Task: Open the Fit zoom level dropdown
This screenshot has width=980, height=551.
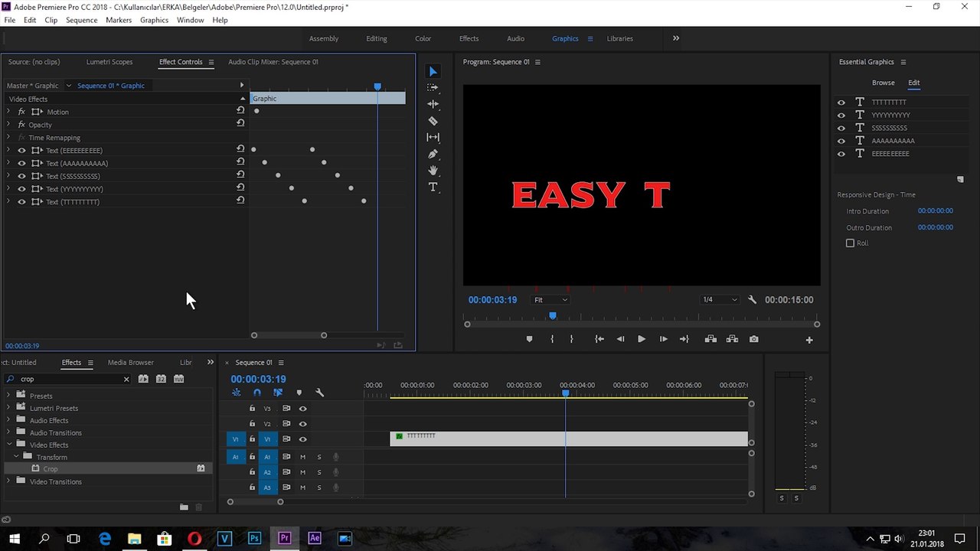Action: [550, 300]
